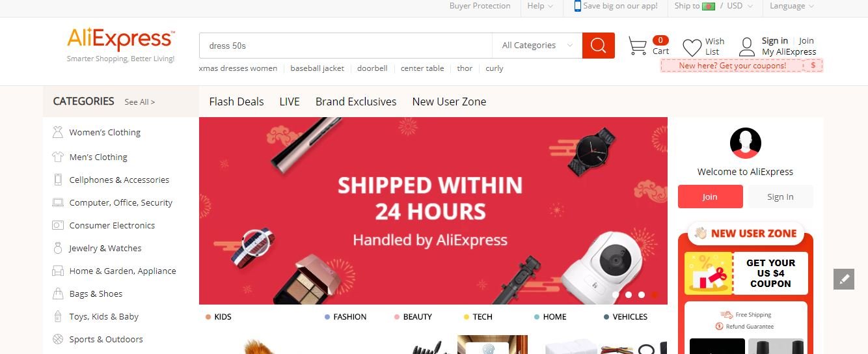This screenshot has width=868, height=354.
Task: Switch to the New User Zone tab
Action: tap(449, 102)
